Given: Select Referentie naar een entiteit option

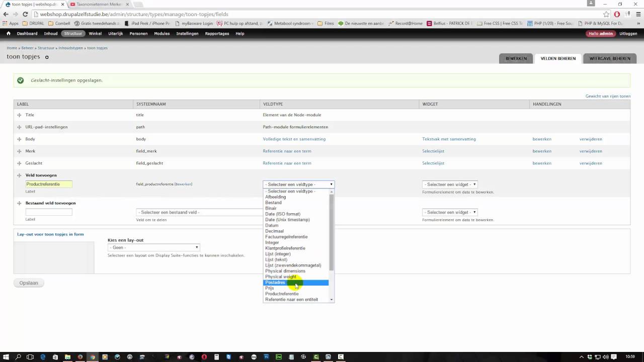Looking at the screenshot, I should pos(296,300).
